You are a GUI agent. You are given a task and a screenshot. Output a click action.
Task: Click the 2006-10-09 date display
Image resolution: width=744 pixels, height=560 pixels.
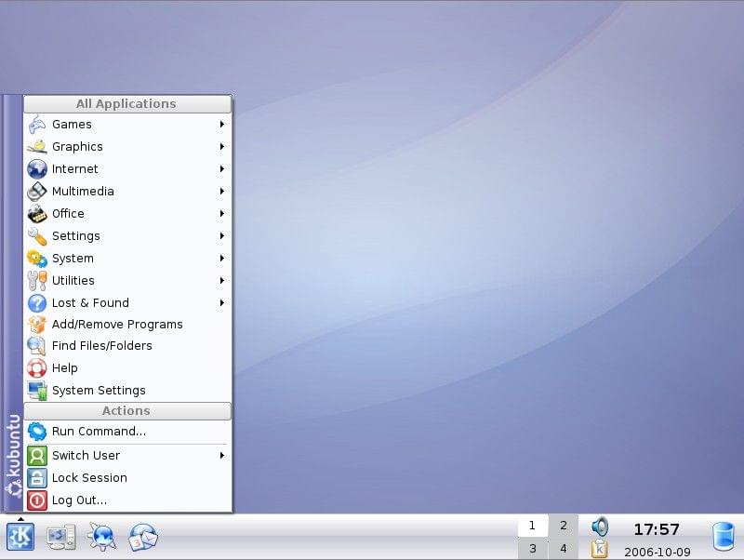(x=658, y=552)
